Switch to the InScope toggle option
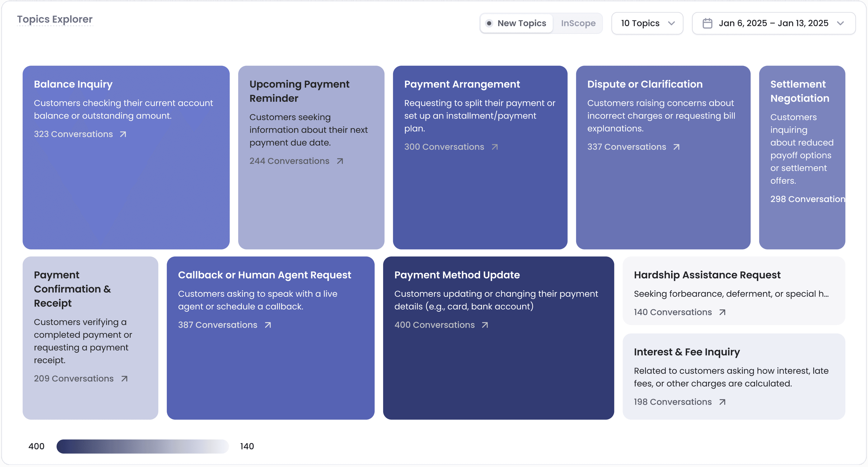Image resolution: width=868 pixels, height=467 pixels. [578, 23]
